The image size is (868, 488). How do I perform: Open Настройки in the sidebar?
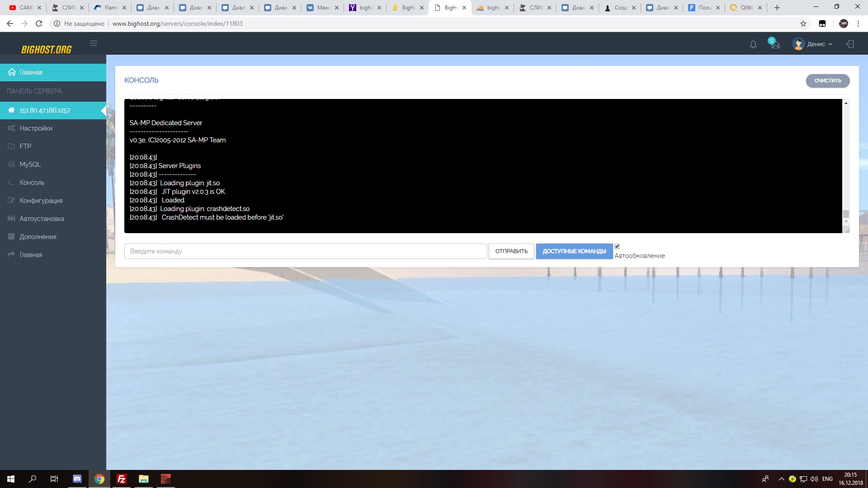coord(53,128)
